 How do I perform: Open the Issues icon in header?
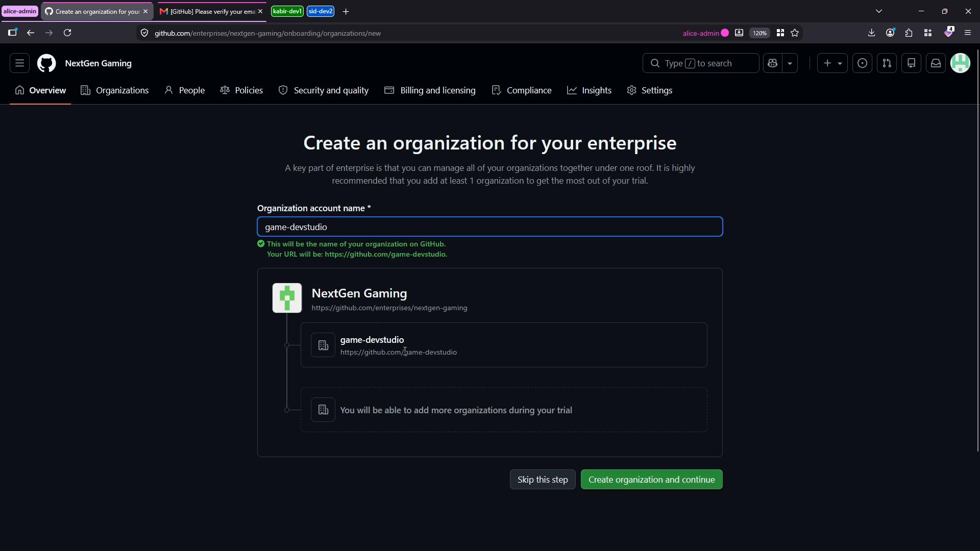point(862,63)
